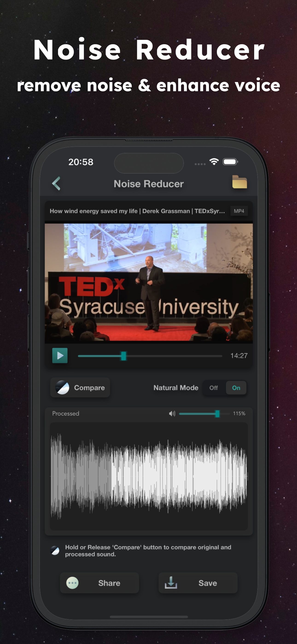Viewport: 297px width, 644px height.
Task: Click the Wi-Fi status icon
Action: point(214,162)
